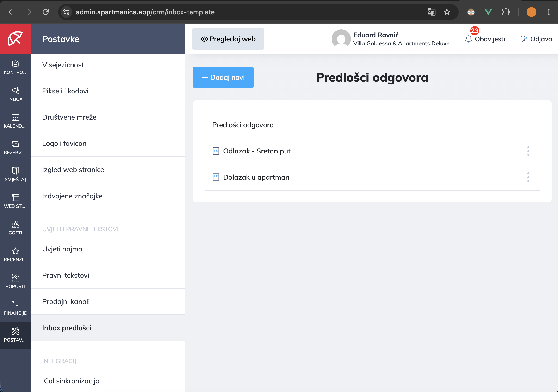
Task: Select Izgled web stranice settings item
Action: click(x=108, y=170)
